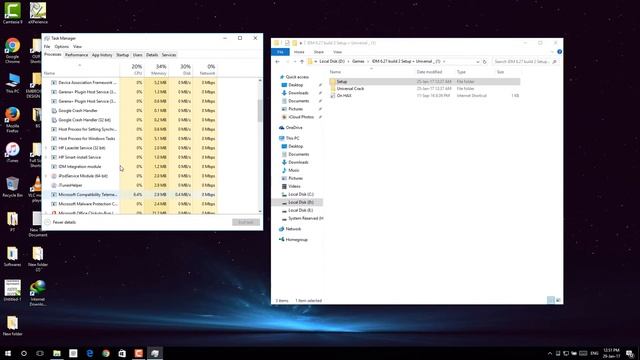Sort processes by Disk column
640x360 pixels.
pos(180,69)
